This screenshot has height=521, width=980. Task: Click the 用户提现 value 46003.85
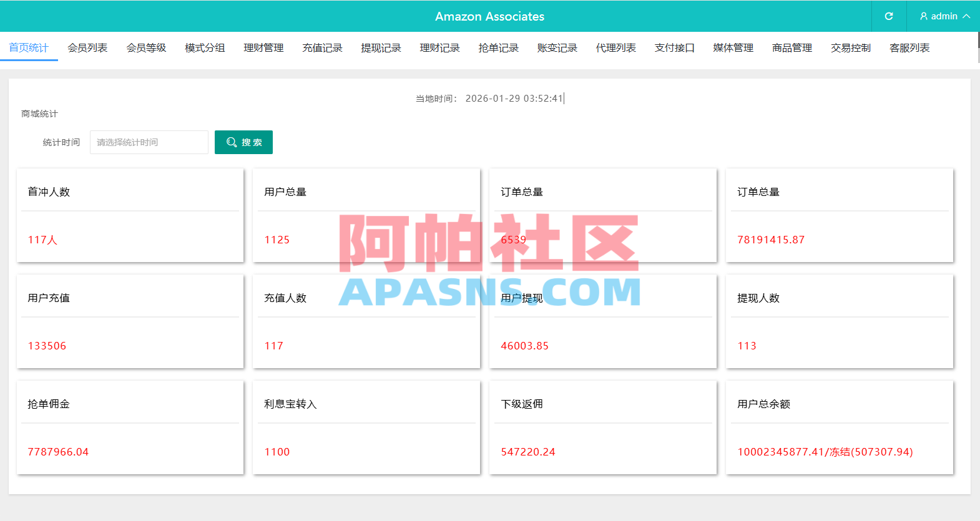point(524,346)
